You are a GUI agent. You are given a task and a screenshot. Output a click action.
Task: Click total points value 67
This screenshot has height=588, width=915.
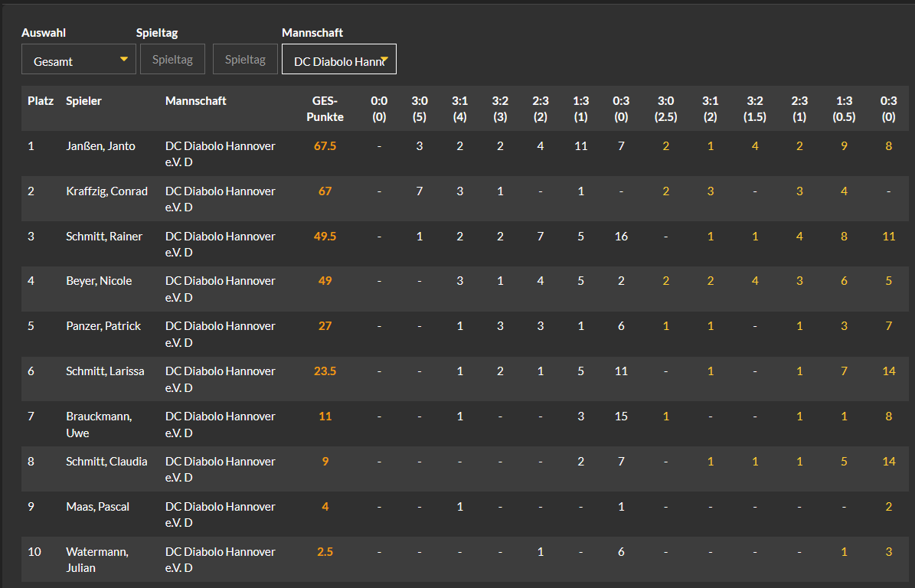pos(325,191)
